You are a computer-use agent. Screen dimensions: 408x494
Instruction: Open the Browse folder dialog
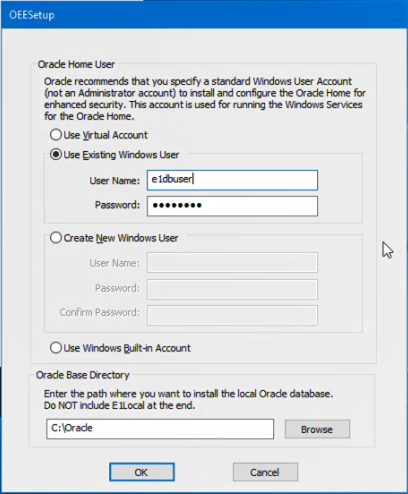point(317,429)
